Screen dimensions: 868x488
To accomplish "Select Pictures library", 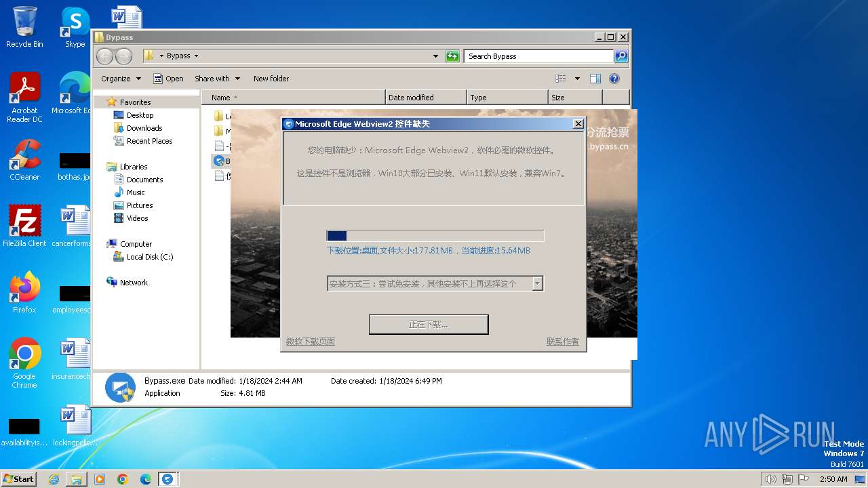I will click(x=140, y=205).
